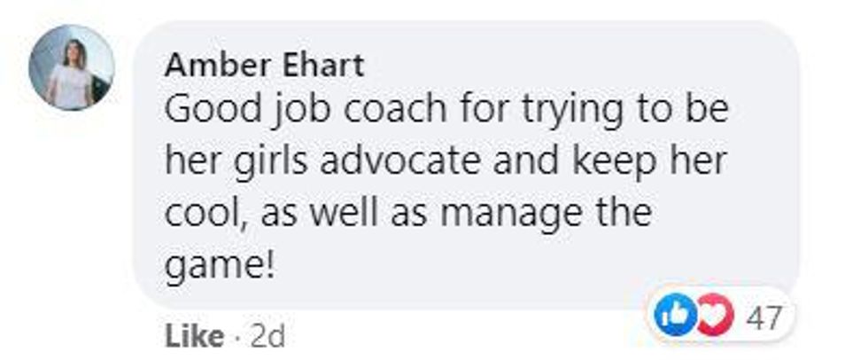Image resolution: width=868 pixels, height=360 pixels.
Task: Click the blue thumbs-up reaction icon
Action: tap(670, 317)
